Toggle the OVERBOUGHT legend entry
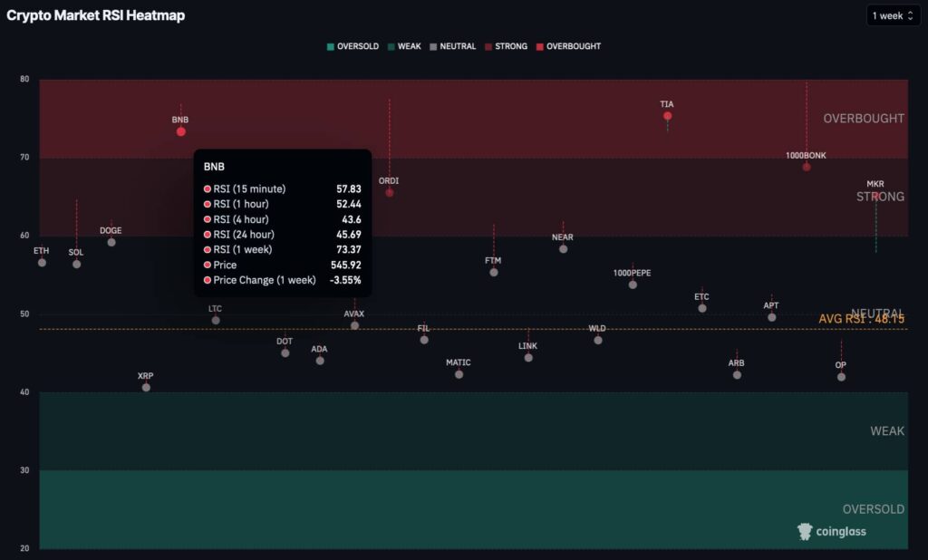928x560 pixels. coord(568,46)
